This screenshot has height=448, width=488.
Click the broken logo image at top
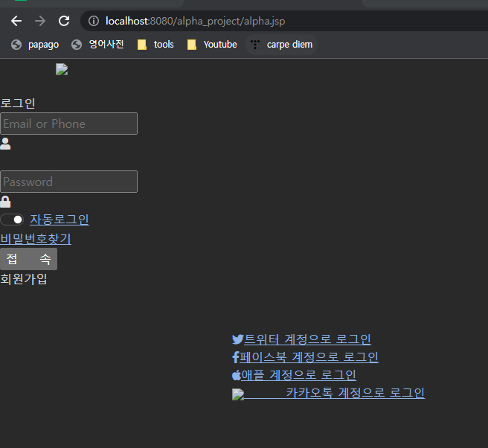tap(62, 69)
